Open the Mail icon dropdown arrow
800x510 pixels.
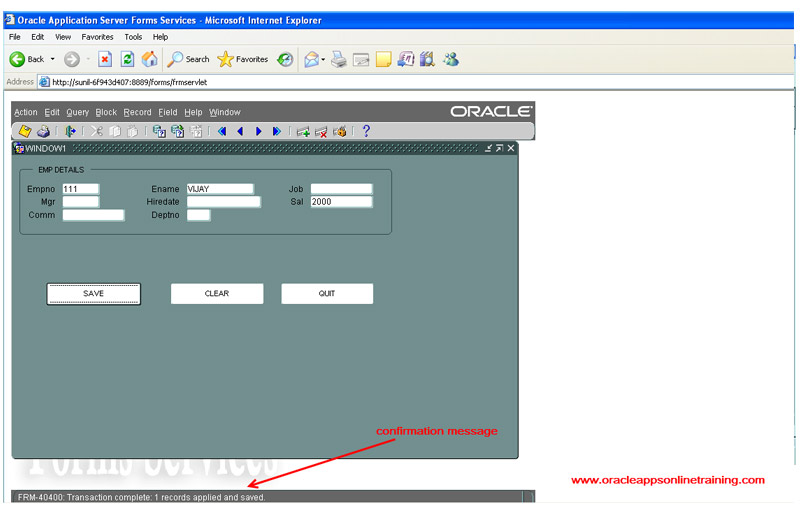click(x=323, y=59)
